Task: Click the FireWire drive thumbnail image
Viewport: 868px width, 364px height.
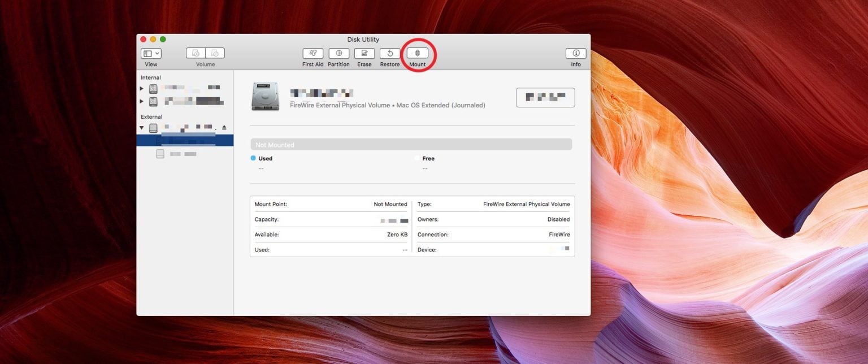Action: [265, 96]
